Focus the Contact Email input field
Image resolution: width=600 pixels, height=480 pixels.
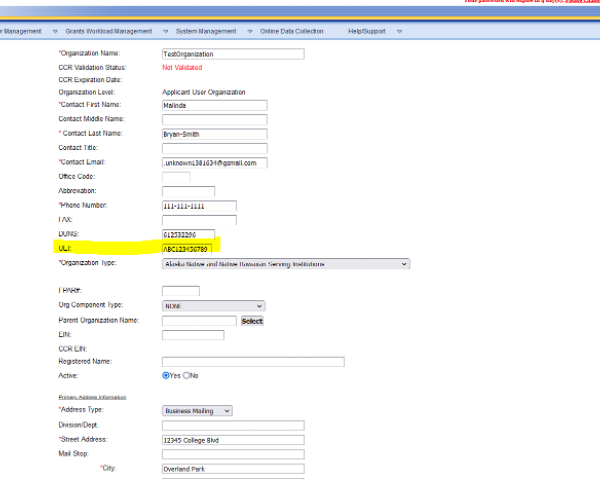(x=214, y=162)
